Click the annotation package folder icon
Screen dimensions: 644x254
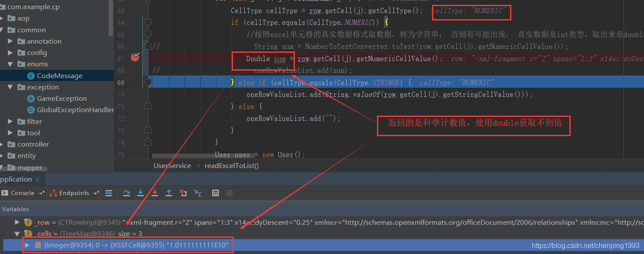point(21,41)
